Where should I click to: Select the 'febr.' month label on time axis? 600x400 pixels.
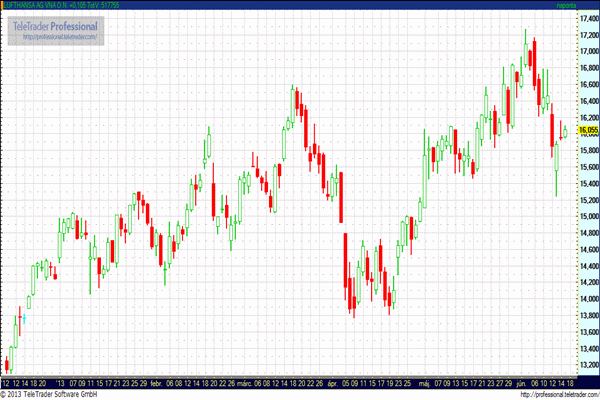pos(156,382)
